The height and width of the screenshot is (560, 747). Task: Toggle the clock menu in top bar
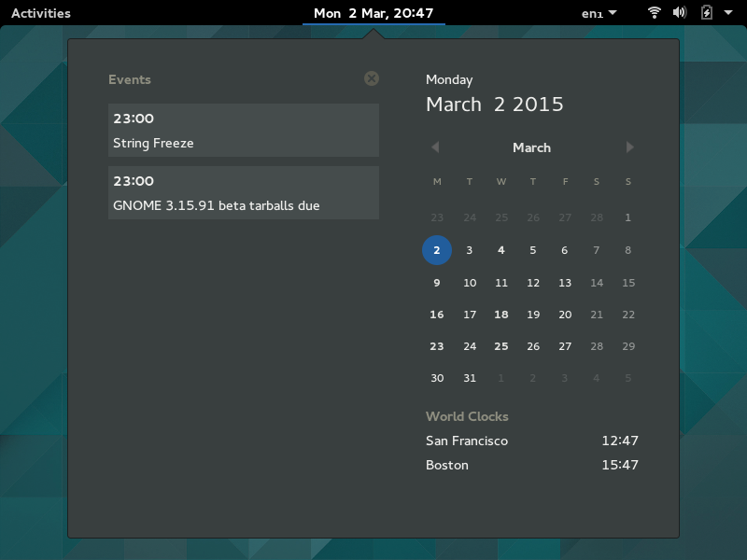[x=373, y=13]
